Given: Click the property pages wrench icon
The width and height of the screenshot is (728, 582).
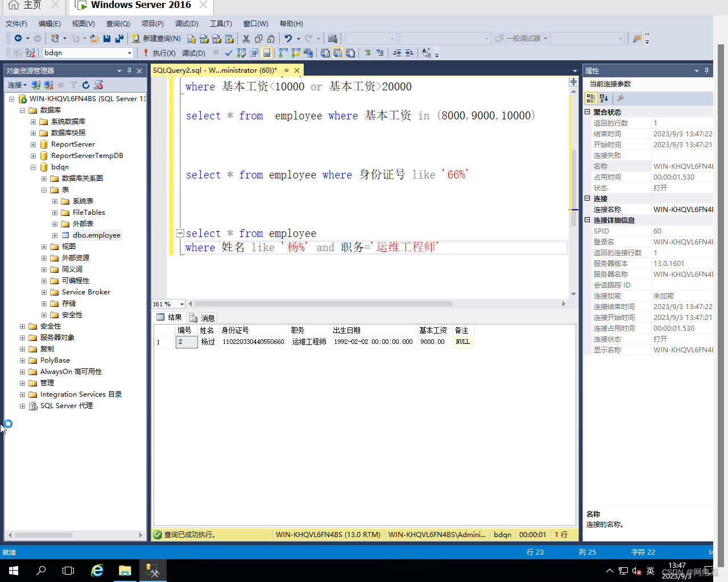Looking at the screenshot, I should point(621,98).
